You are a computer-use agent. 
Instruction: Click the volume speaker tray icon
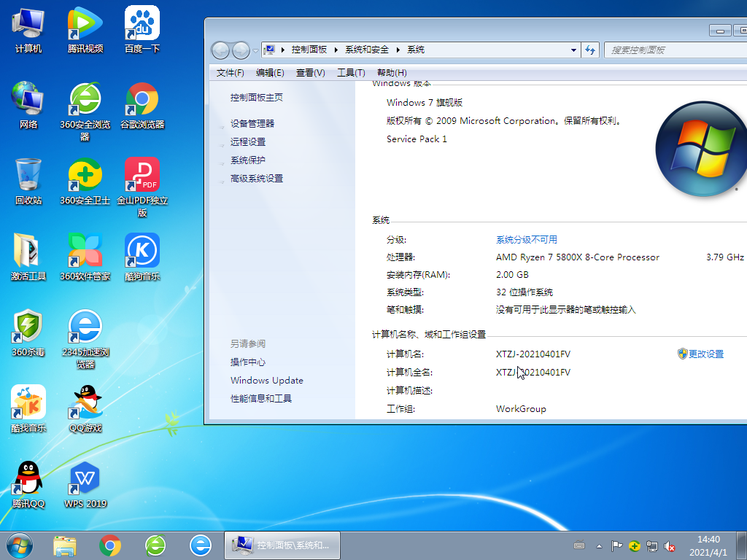(670, 545)
